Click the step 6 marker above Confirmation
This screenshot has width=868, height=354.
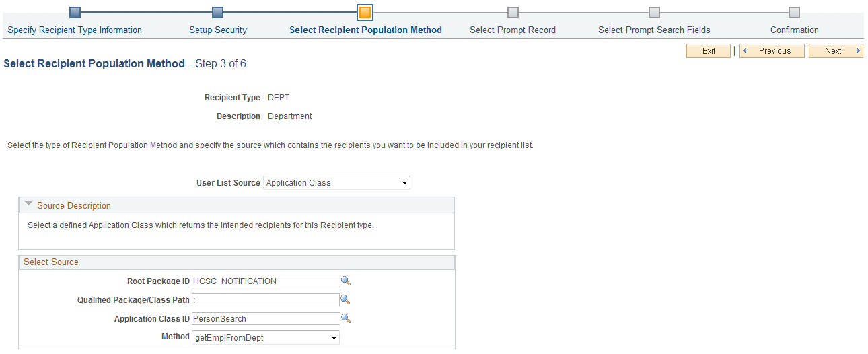[x=794, y=12]
